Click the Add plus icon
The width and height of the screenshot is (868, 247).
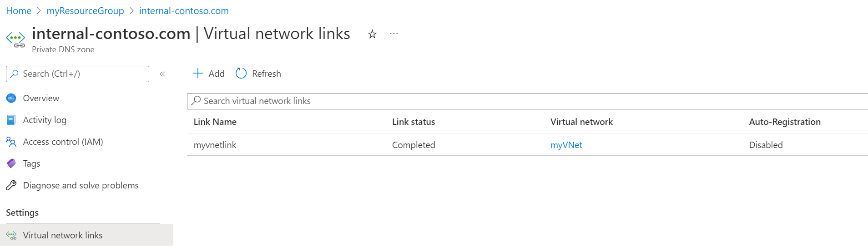198,74
